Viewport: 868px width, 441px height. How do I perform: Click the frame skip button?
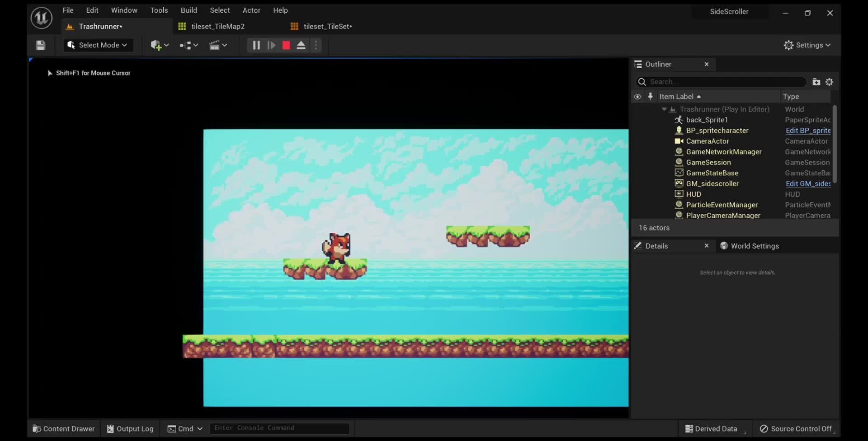tap(271, 45)
